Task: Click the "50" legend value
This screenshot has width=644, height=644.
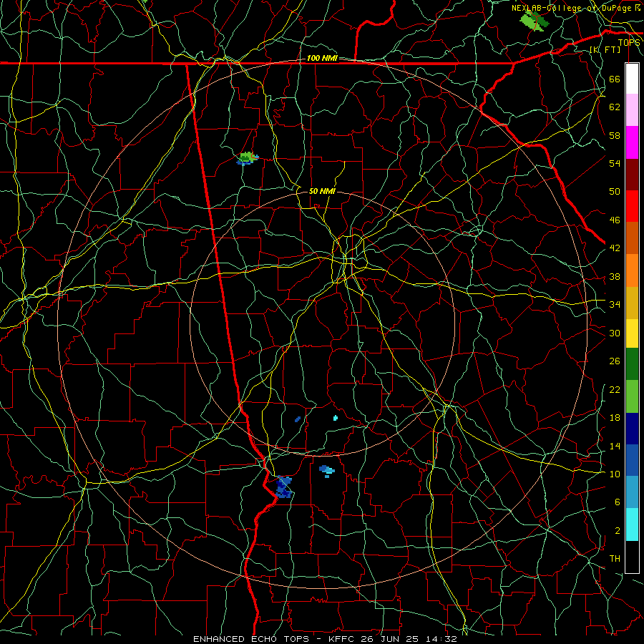Action: click(x=615, y=192)
